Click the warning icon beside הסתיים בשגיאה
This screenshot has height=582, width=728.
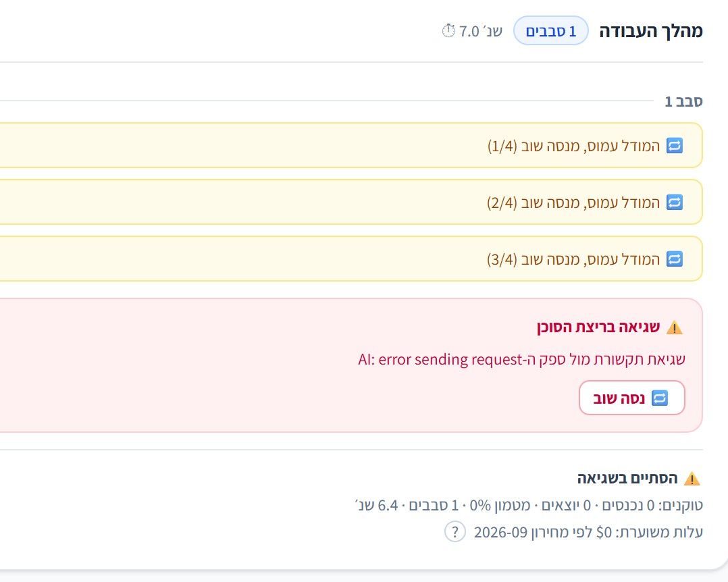[x=692, y=479]
